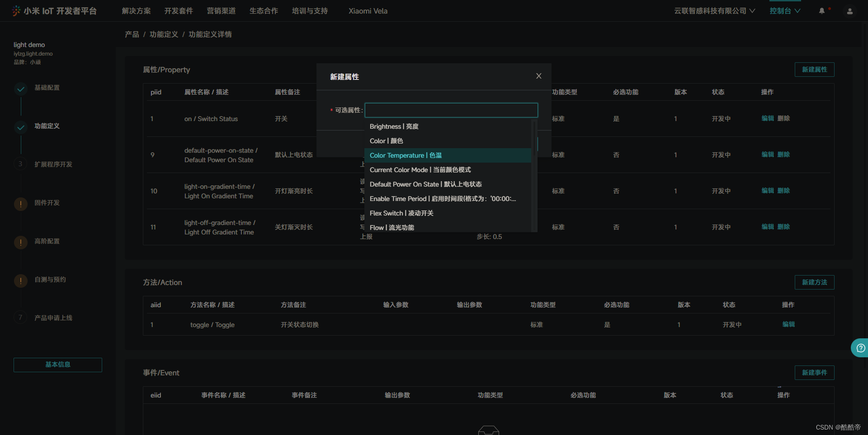The height and width of the screenshot is (435, 868).
Task: Edit the on / Switch Status property
Action: point(768,118)
